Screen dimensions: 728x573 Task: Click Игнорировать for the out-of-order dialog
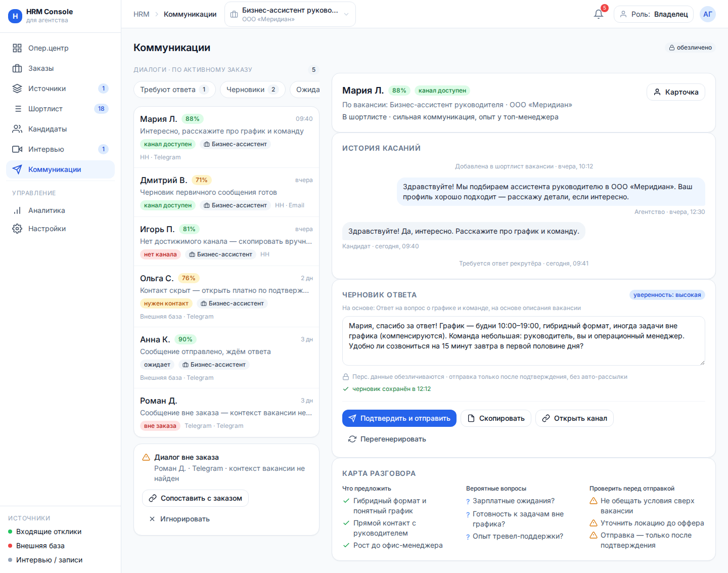click(x=179, y=519)
